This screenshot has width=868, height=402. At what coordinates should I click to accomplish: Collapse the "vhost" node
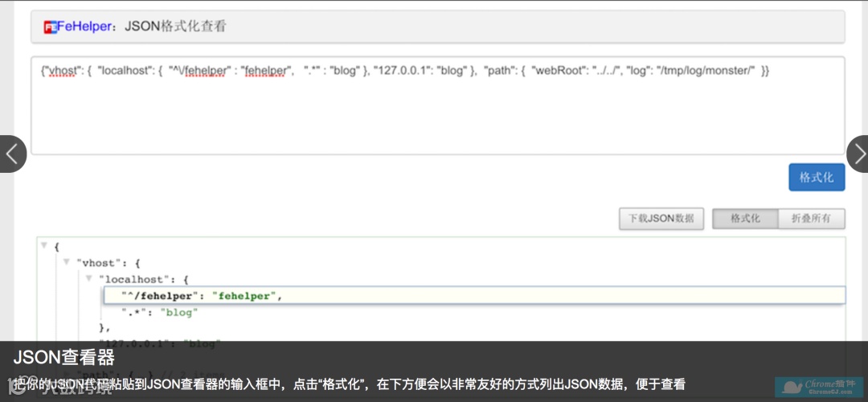[x=67, y=262]
